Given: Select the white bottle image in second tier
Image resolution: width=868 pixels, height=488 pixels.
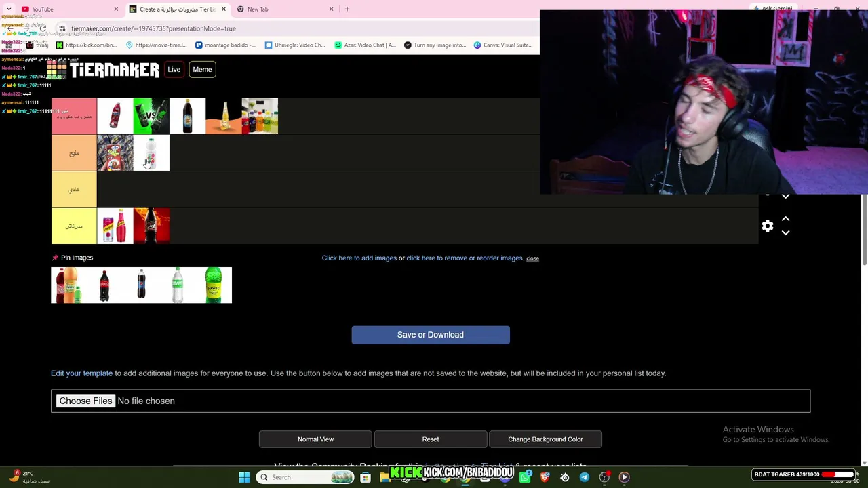Looking at the screenshot, I should click(151, 152).
